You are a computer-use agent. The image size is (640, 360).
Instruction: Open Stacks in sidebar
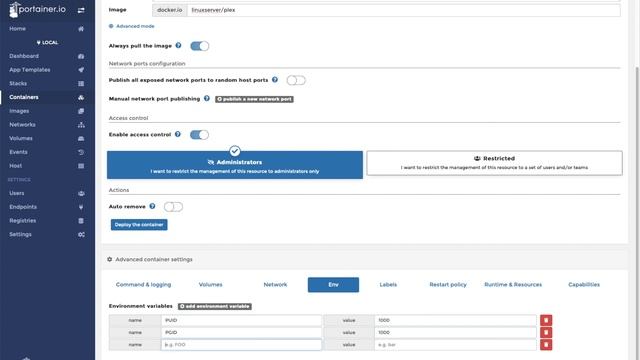click(18, 84)
